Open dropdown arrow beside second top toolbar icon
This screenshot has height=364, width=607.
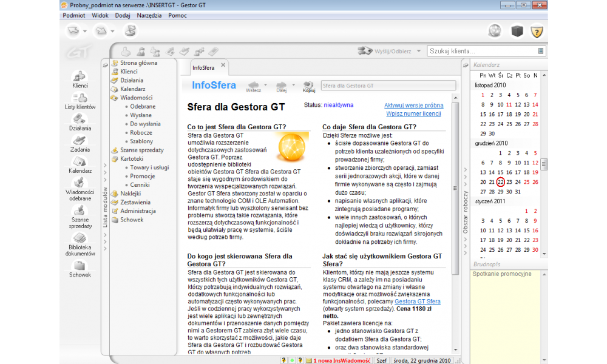[x=113, y=31]
